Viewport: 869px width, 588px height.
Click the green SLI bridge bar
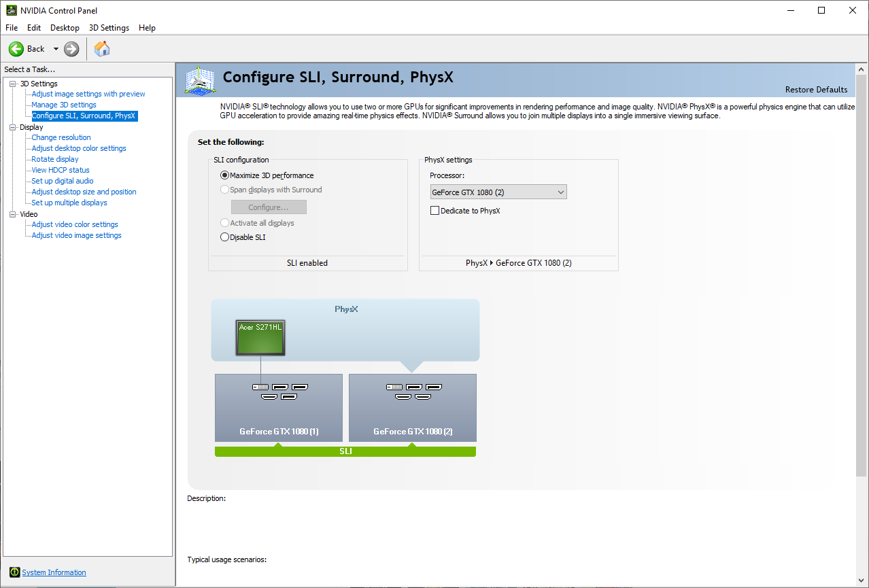(345, 451)
